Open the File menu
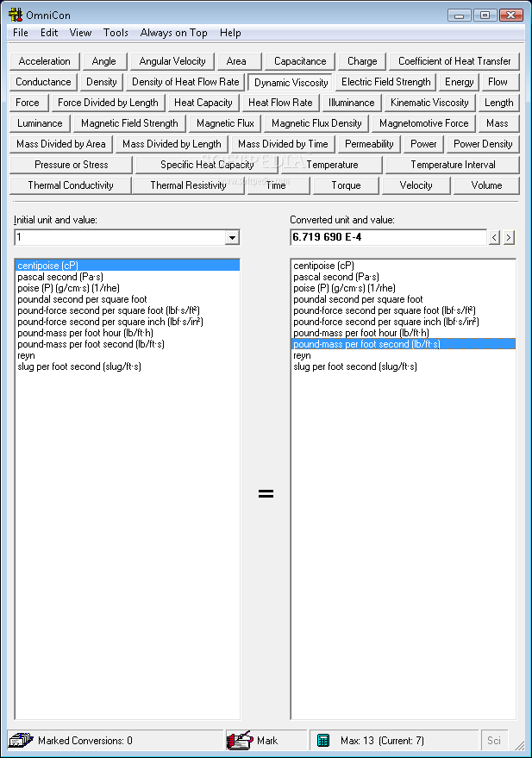Image resolution: width=532 pixels, height=758 pixels. tap(21, 33)
